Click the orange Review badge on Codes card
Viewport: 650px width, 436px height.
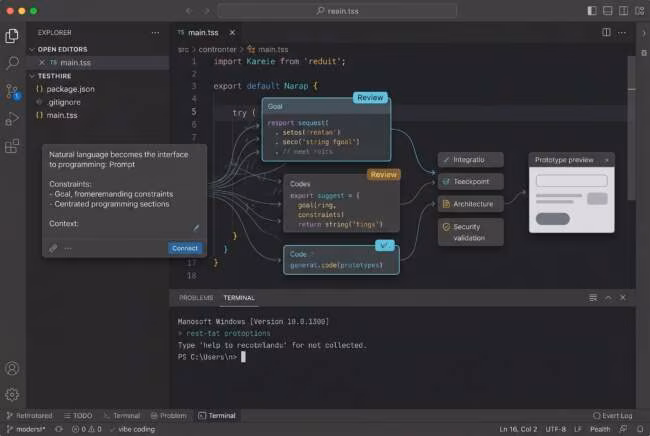coord(383,174)
